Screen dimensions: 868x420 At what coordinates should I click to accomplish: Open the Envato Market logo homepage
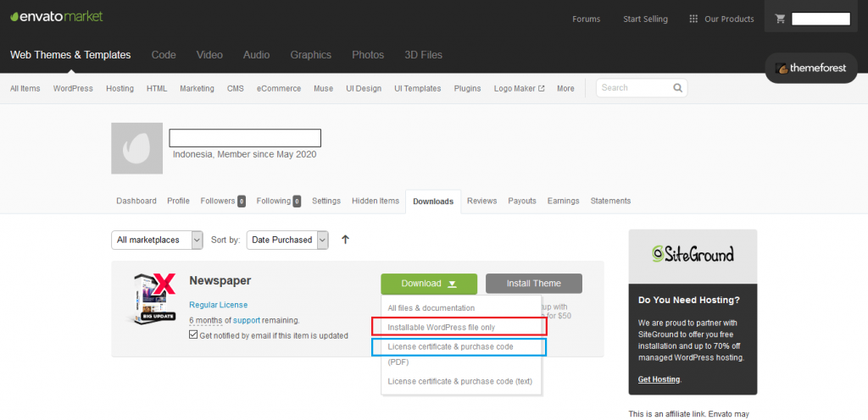pos(57,17)
